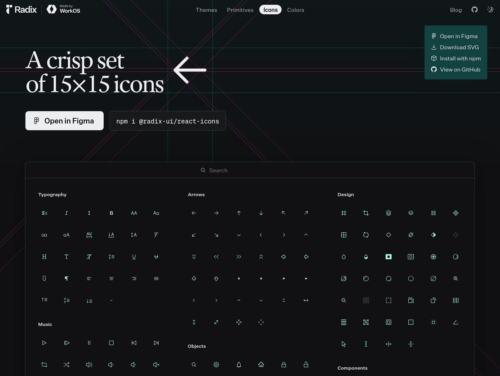Image resolution: width=500 pixels, height=376 pixels.
Task: Select the Aa capitalize letter-case icon
Action: pos(156,213)
